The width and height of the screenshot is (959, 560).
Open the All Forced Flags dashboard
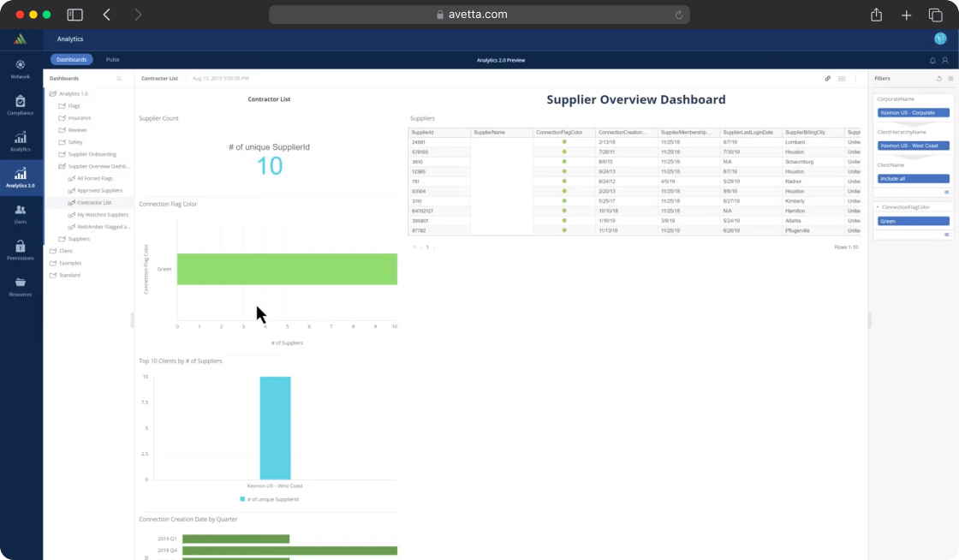(x=95, y=178)
